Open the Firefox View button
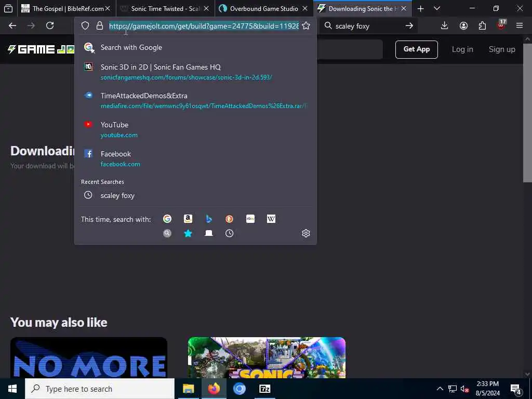This screenshot has height=399, width=532. coord(8,8)
